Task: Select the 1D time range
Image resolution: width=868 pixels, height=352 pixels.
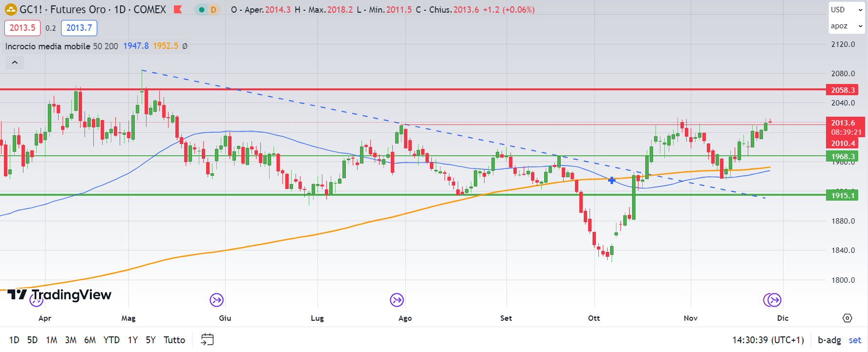Action: [x=14, y=340]
